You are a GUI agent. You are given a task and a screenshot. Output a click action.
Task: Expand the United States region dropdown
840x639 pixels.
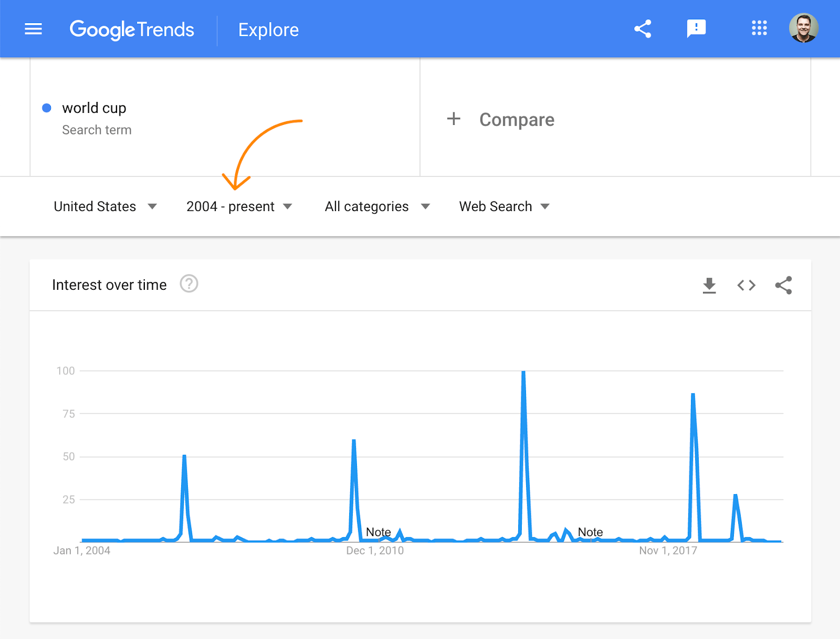tap(105, 206)
